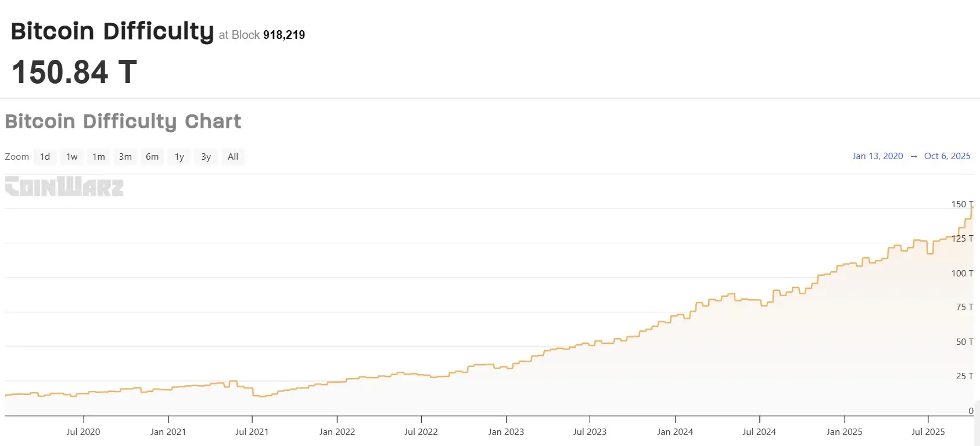Select the 1y zoom button

(180, 157)
